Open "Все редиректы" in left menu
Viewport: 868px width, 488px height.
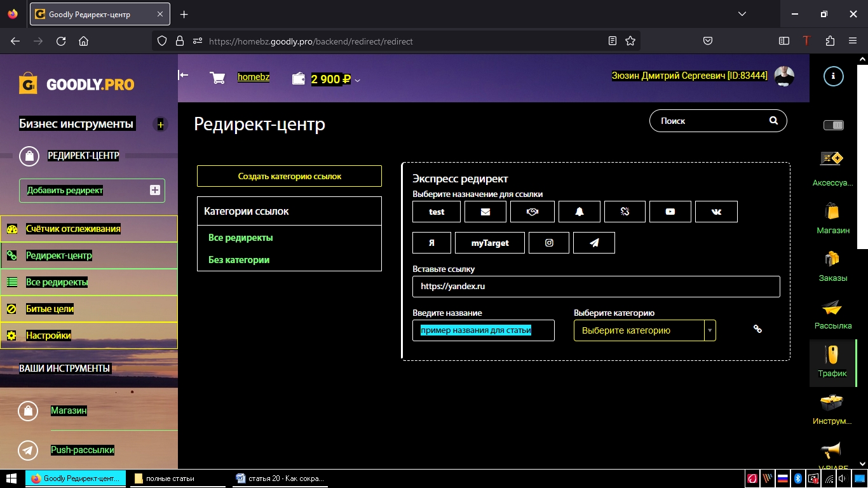[x=57, y=282]
